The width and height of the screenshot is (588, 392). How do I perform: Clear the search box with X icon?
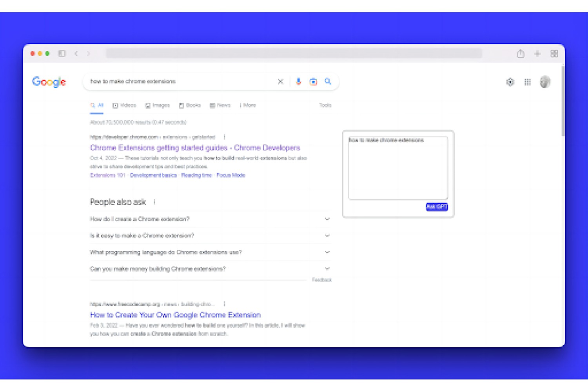click(280, 82)
